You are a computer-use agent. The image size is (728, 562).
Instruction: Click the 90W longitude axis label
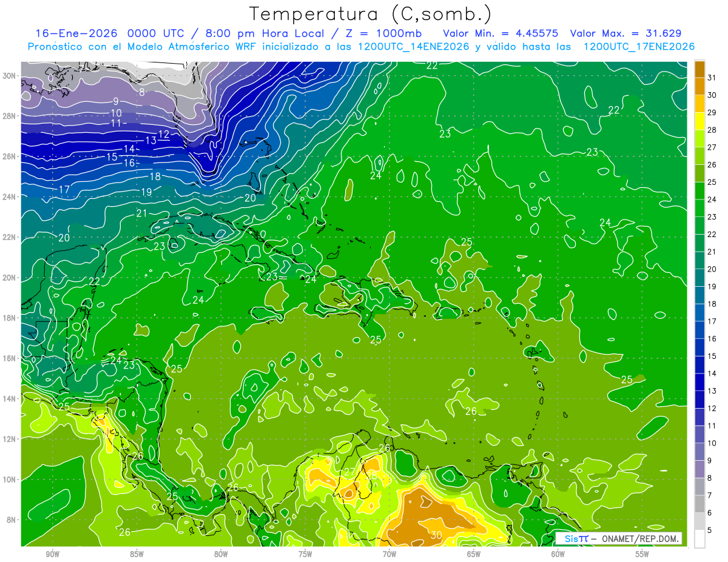[53, 554]
